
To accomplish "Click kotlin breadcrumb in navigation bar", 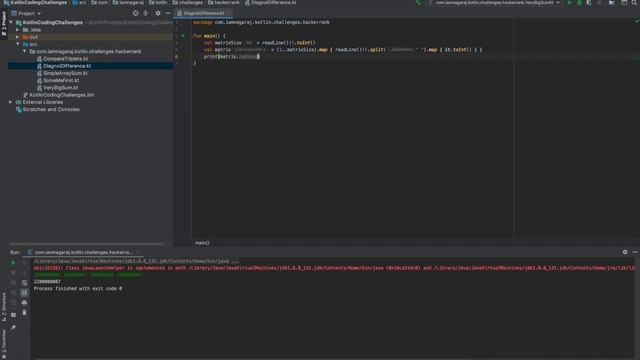I will click(158, 2).
